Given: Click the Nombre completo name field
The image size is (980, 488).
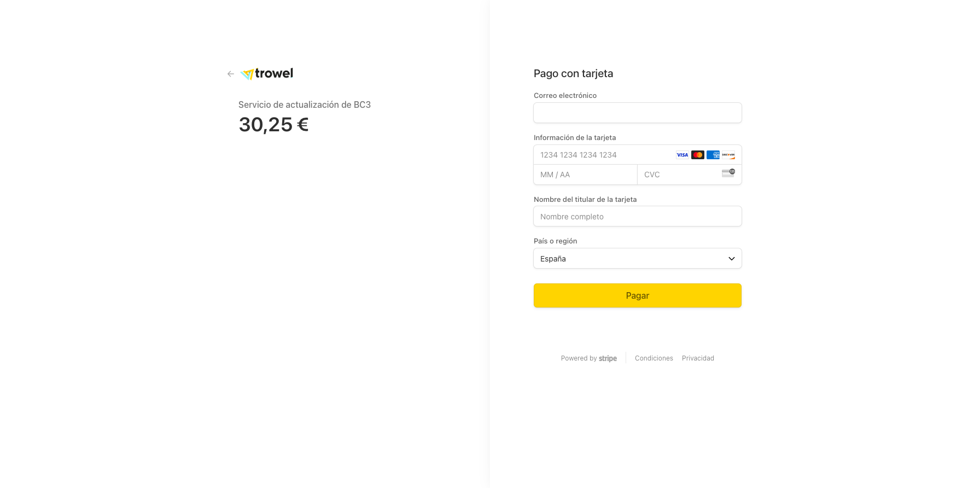Looking at the screenshot, I should coord(637,217).
